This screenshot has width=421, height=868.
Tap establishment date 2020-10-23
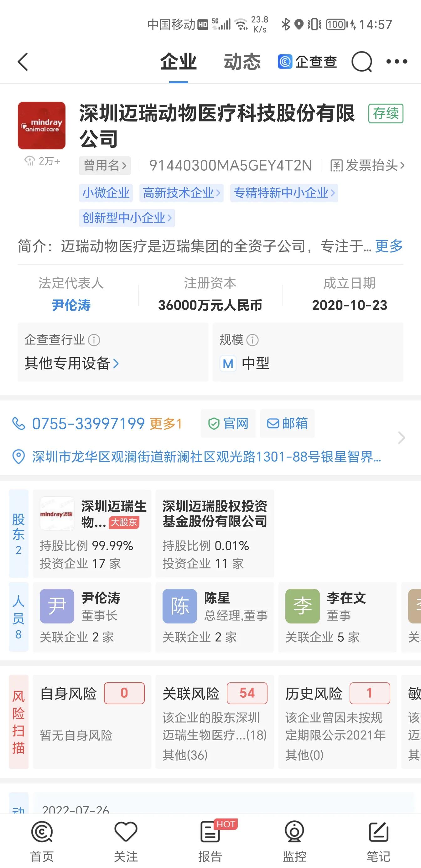[350, 305]
